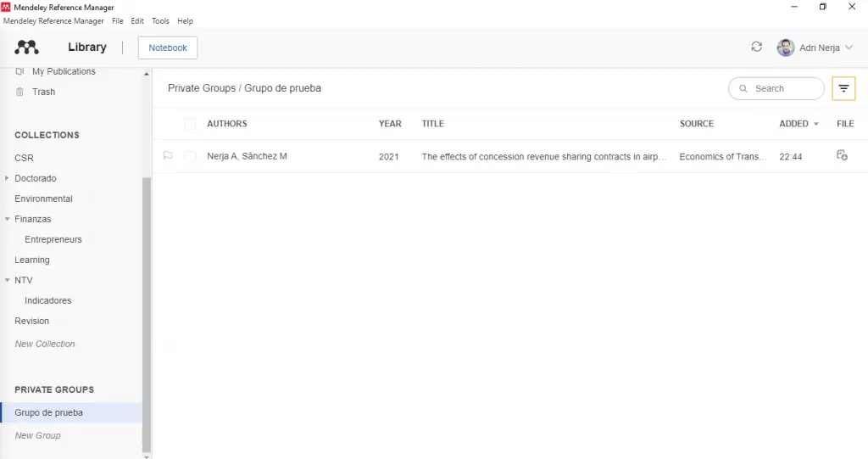
Task: Sort by the TITLE column header
Action: pos(433,124)
